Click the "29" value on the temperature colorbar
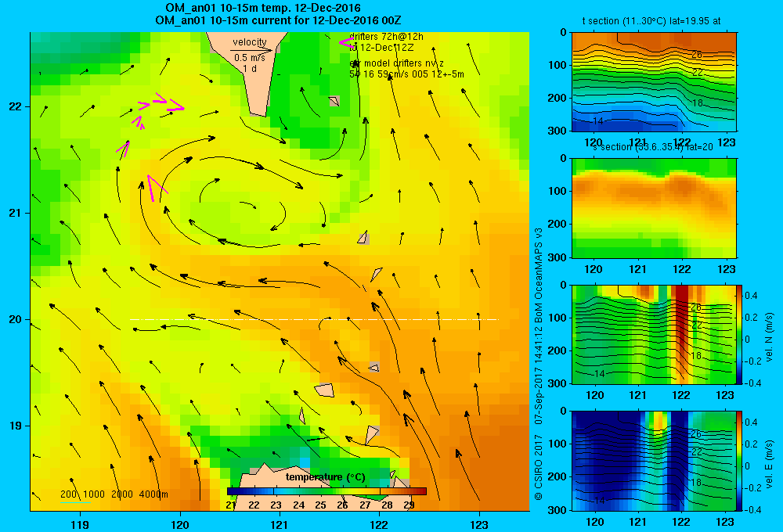The height and width of the screenshot is (532, 783). tap(409, 505)
